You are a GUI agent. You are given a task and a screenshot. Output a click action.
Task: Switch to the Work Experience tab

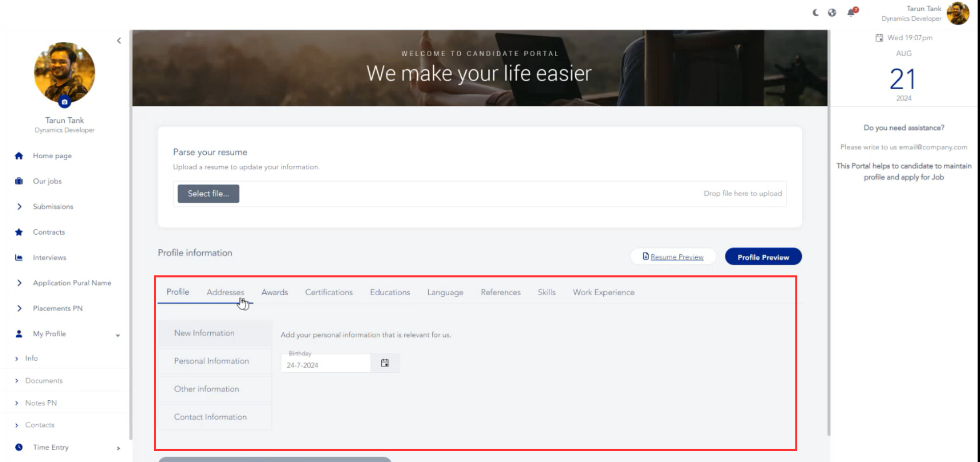point(603,292)
